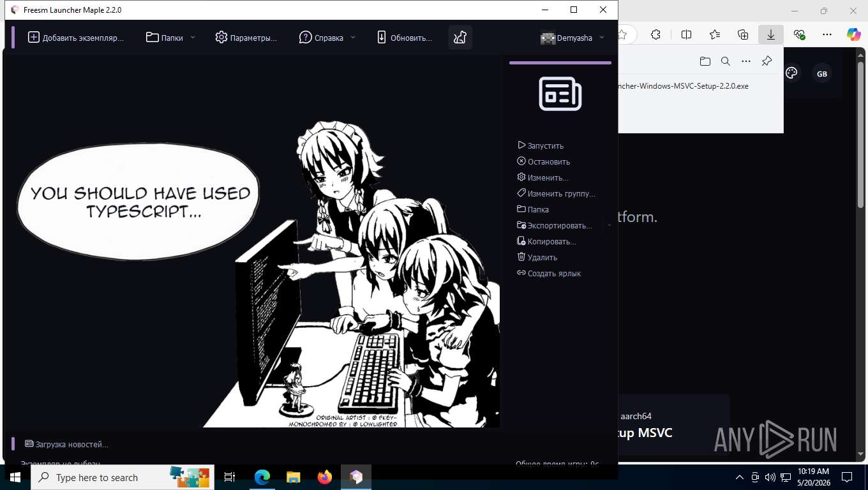Screen dimensions: 868x490
Task: Click the palette theme icon on the web page
Action: coord(791,73)
